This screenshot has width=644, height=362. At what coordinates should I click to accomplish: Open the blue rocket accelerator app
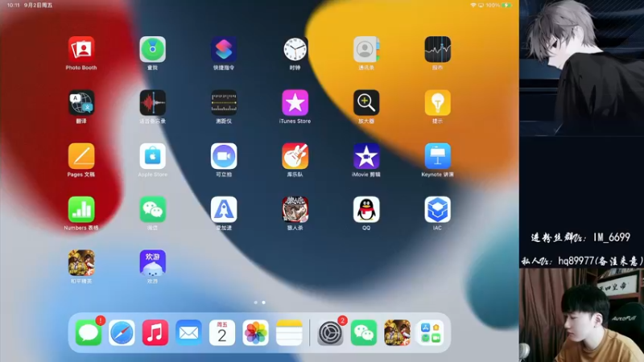pyautogui.click(x=224, y=209)
